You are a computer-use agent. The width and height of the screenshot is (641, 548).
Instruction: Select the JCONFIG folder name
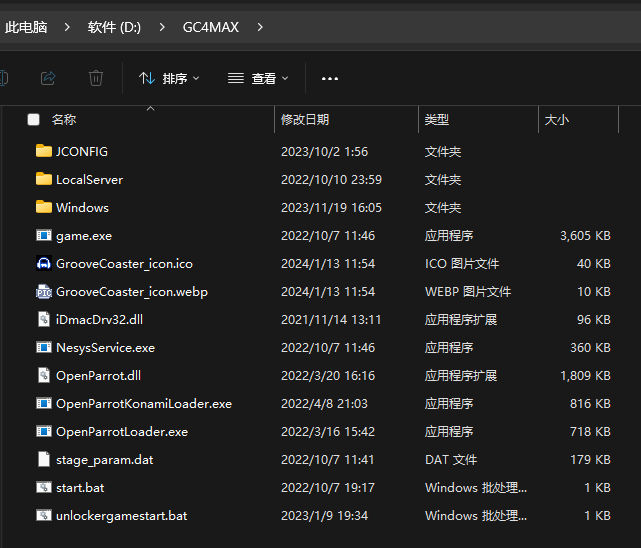82,152
